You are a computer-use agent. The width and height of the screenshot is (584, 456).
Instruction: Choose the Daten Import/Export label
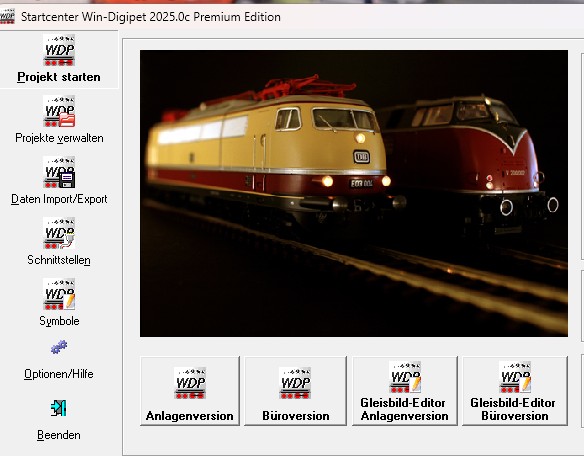(x=59, y=199)
